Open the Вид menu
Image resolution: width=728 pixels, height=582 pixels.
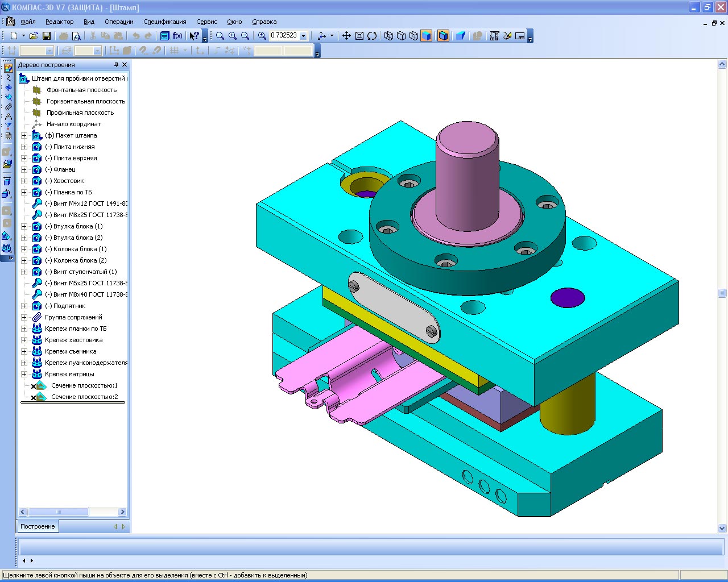pos(89,22)
